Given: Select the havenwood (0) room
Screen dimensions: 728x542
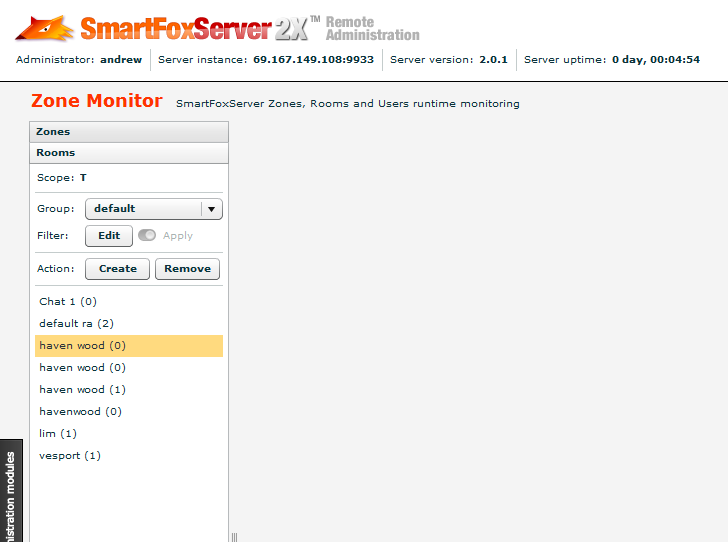Looking at the screenshot, I should coord(80,412).
